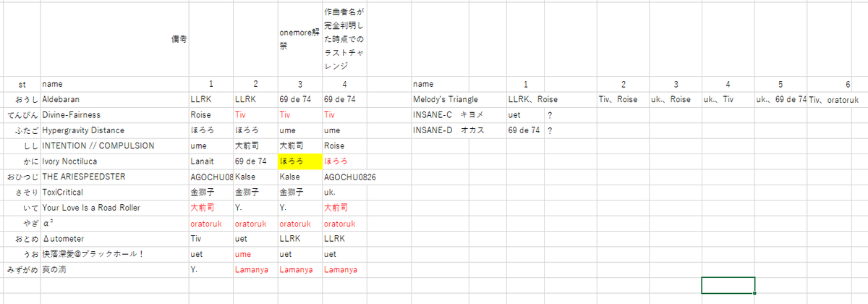
Task: Select the 爽の滴 name cell
Action: tap(114, 270)
